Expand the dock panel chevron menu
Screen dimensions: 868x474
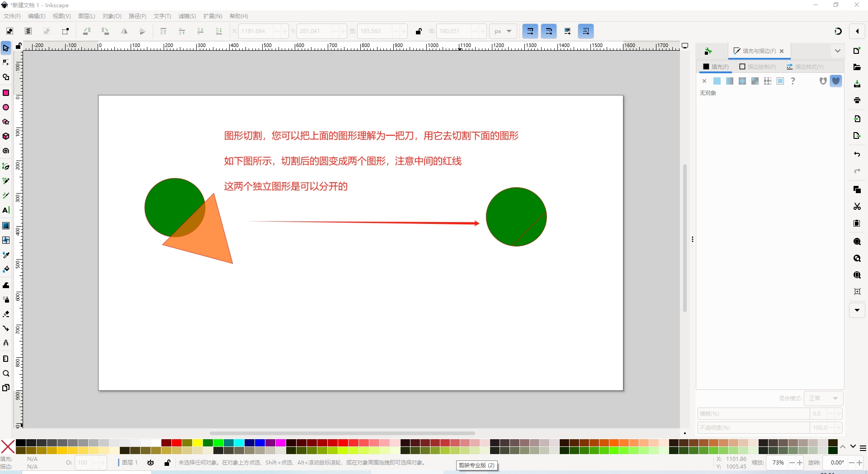[x=837, y=51]
